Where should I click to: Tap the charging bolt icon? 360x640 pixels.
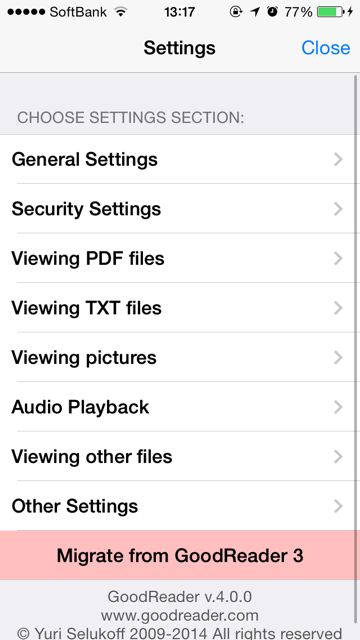pyautogui.click(x=349, y=12)
